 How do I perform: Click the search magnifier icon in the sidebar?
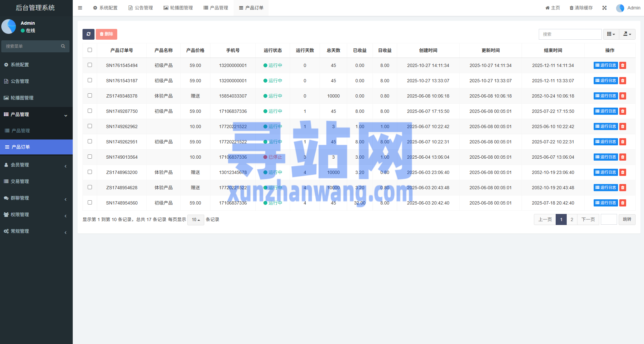click(x=63, y=46)
